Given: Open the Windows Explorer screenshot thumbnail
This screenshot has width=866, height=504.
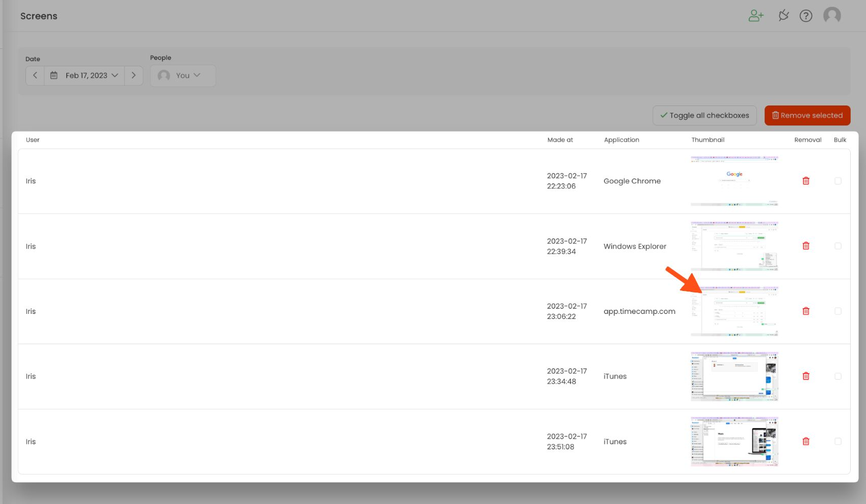Looking at the screenshot, I should coord(734,246).
